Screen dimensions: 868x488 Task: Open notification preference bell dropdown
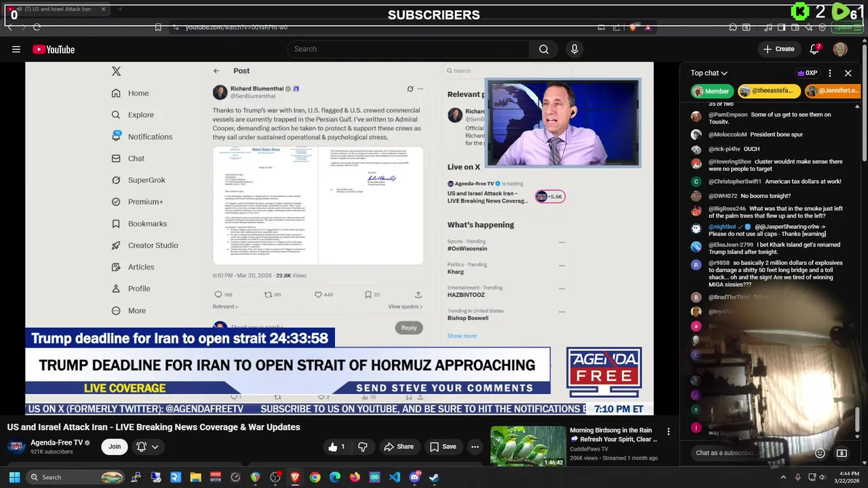coord(147,447)
